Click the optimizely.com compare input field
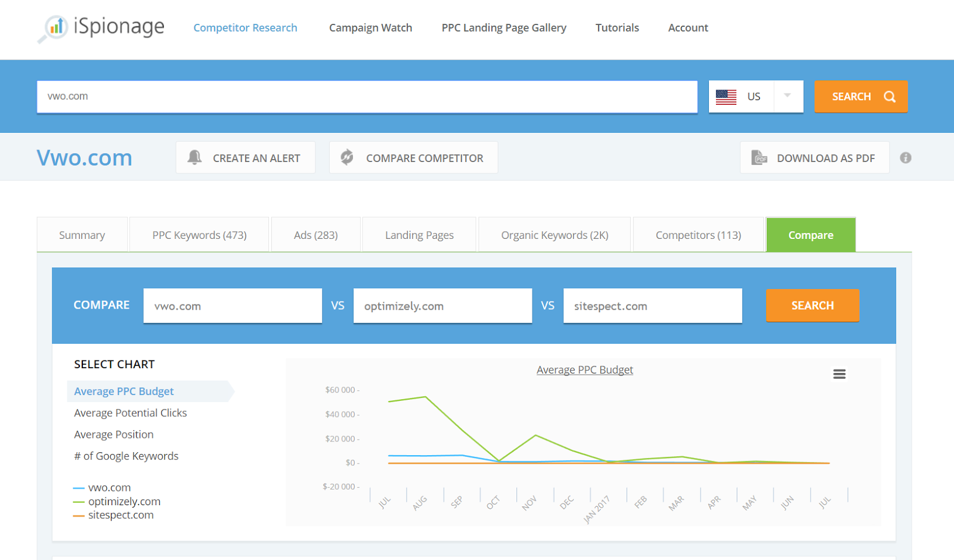954x560 pixels. coord(442,306)
